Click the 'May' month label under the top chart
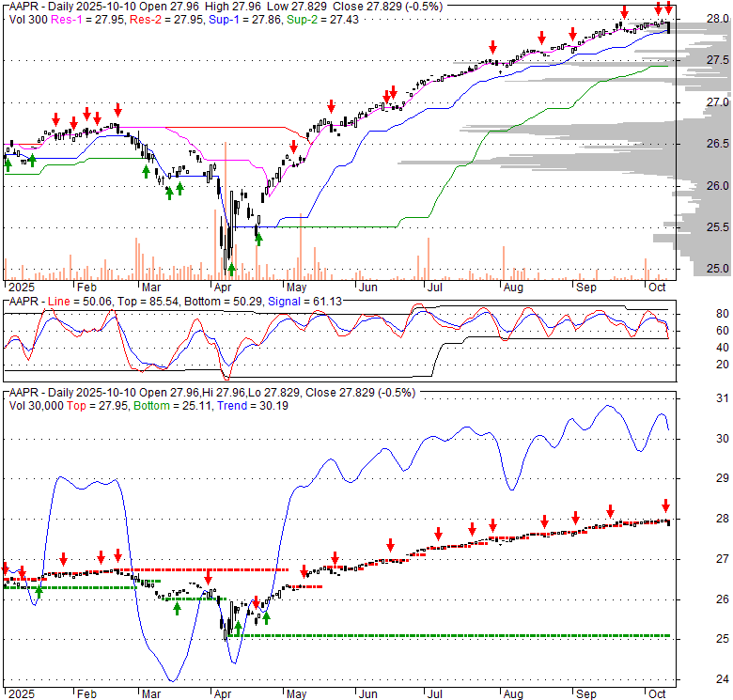The height and width of the screenshot is (700, 733). pos(296,288)
